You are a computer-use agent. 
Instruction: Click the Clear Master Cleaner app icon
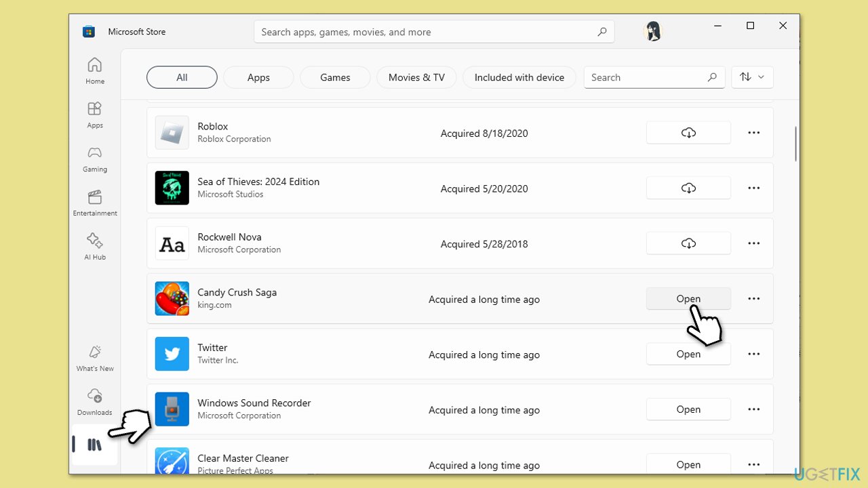click(172, 461)
